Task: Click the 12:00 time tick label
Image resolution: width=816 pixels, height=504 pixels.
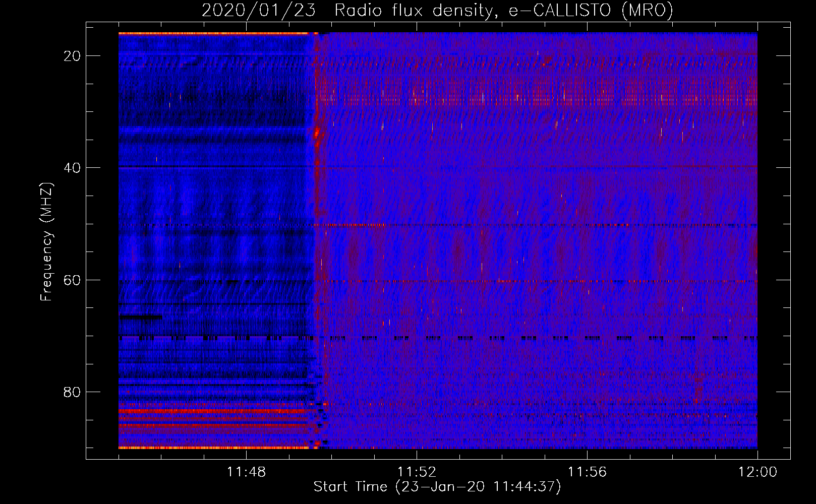Action: (x=757, y=472)
